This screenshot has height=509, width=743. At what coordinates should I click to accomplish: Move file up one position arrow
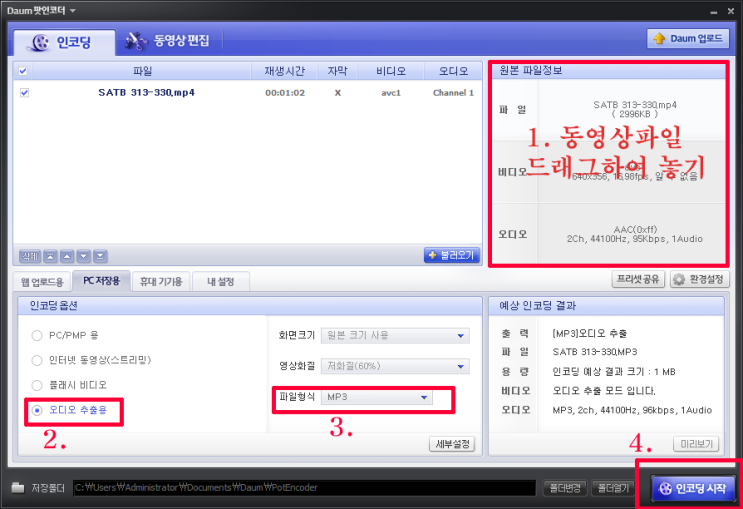(x=67, y=256)
